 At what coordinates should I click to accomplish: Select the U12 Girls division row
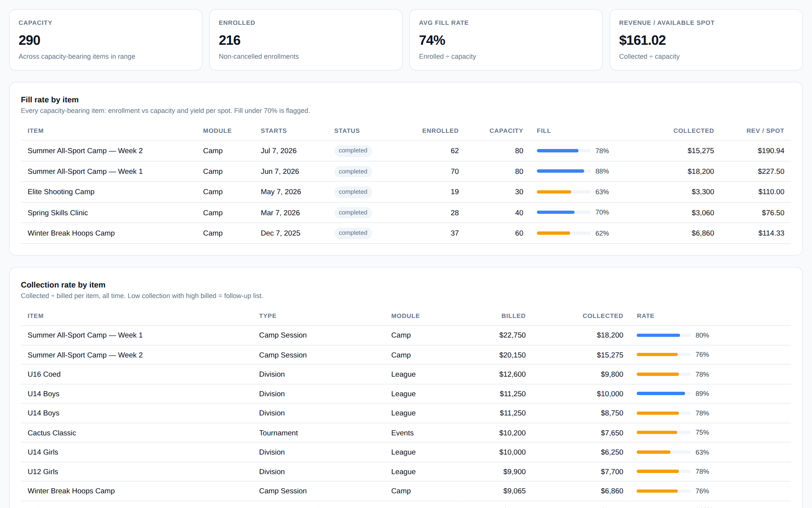pyautogui.click(x=406, y=471)
